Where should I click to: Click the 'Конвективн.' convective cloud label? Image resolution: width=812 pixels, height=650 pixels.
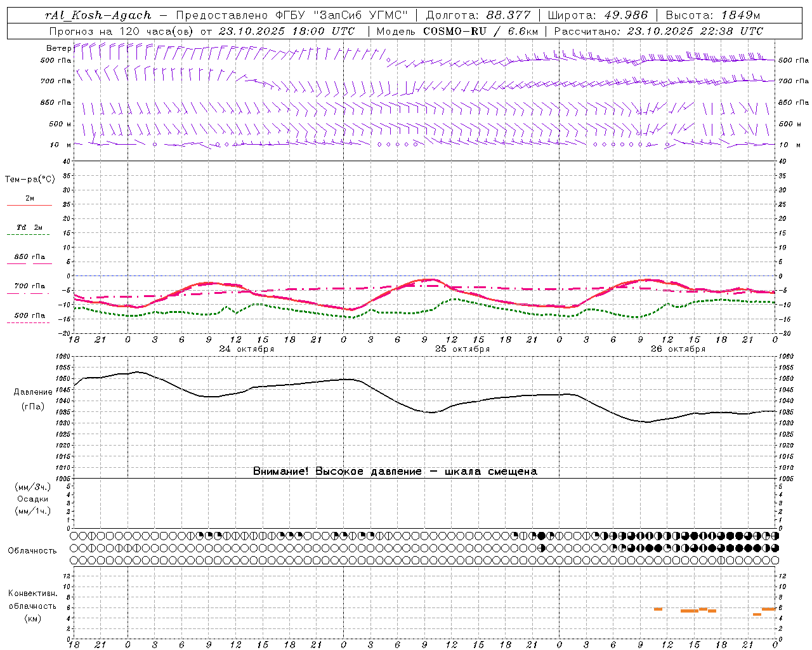[33, 594]
